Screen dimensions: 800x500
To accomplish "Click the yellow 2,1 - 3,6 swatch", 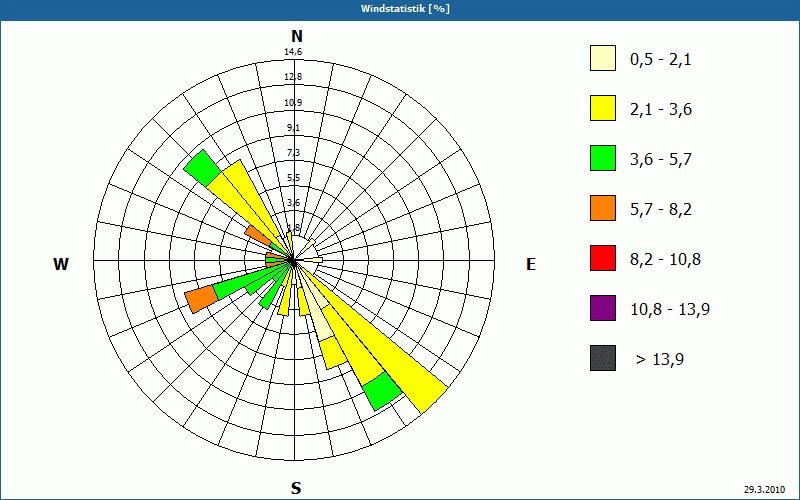I will tap(603, 108).
